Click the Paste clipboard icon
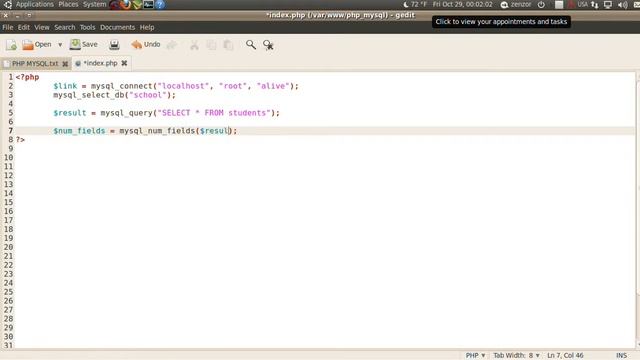 [229, 45]
